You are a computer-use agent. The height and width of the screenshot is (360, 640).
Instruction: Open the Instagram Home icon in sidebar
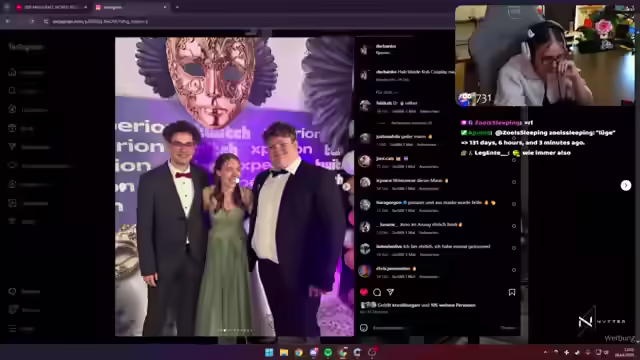point(12,72)
